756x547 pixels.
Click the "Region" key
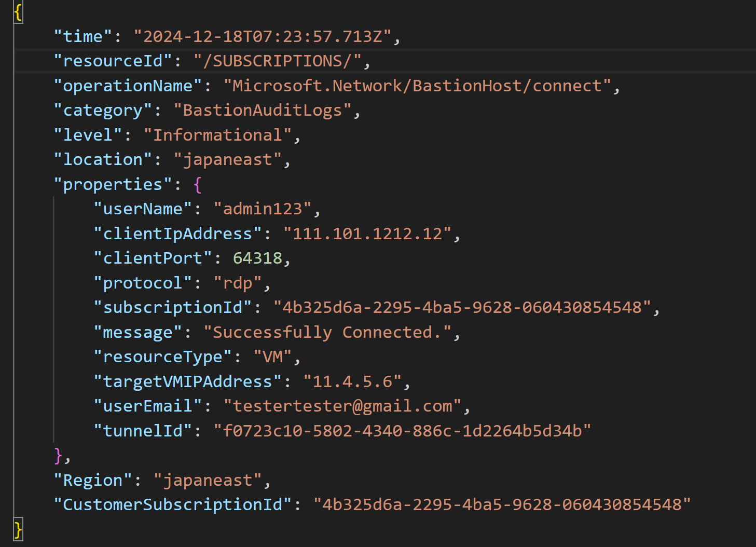click(x=93, y=480)
